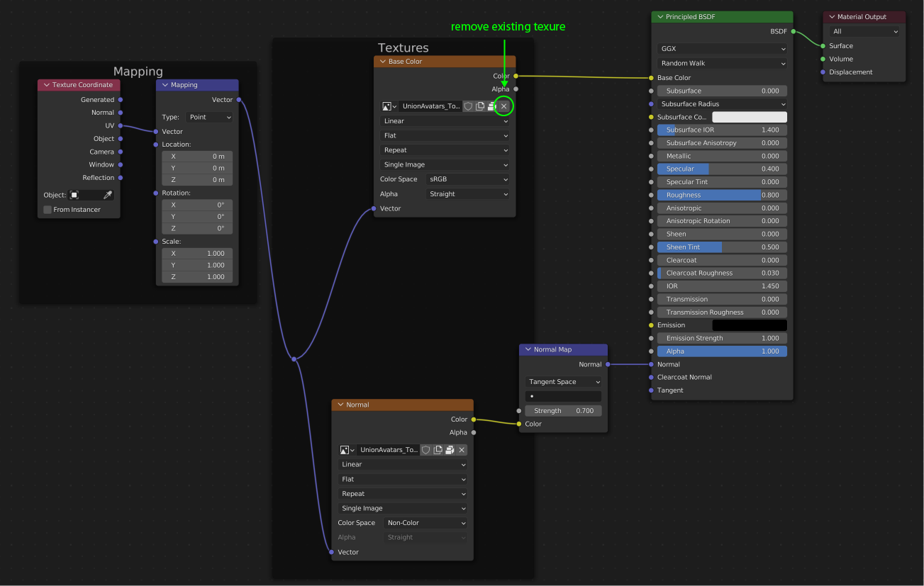Unlink the image in Base Color node
The height and width of the screenshot is (586, 924).
[504, 106]
